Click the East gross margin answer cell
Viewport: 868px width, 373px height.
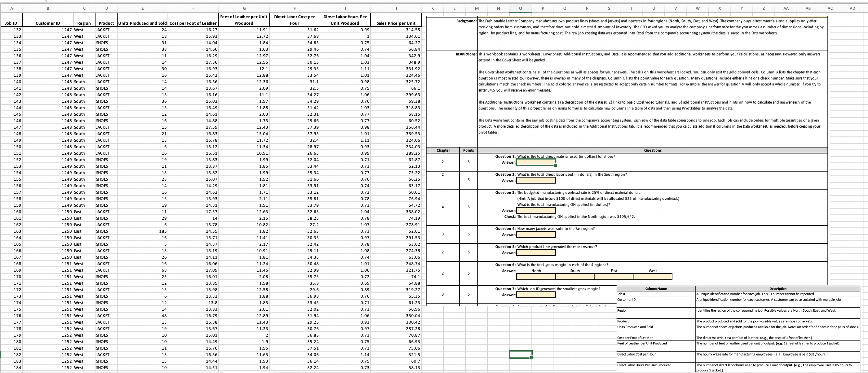[614, 277]
